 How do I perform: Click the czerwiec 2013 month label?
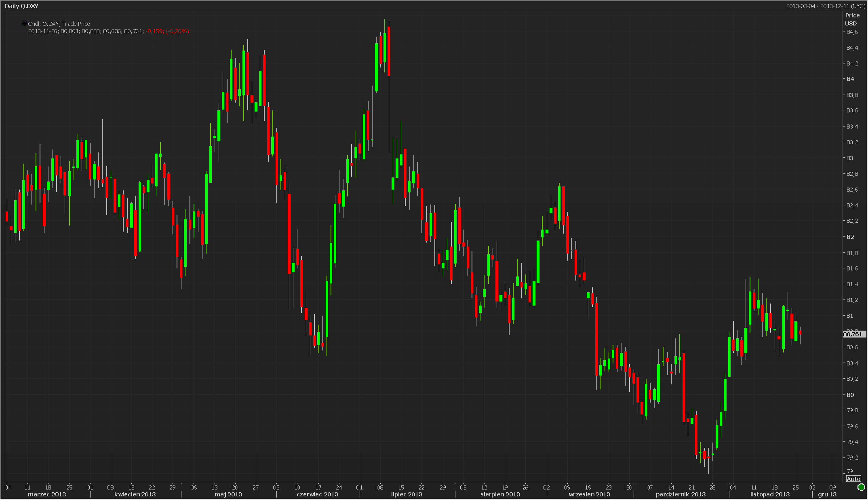click(318, 494)
